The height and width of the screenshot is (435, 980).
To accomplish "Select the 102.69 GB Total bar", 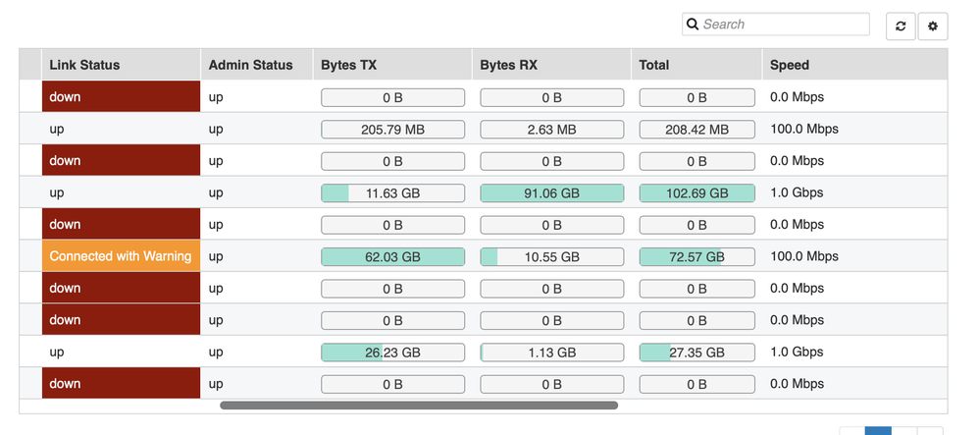I will 696,193.
